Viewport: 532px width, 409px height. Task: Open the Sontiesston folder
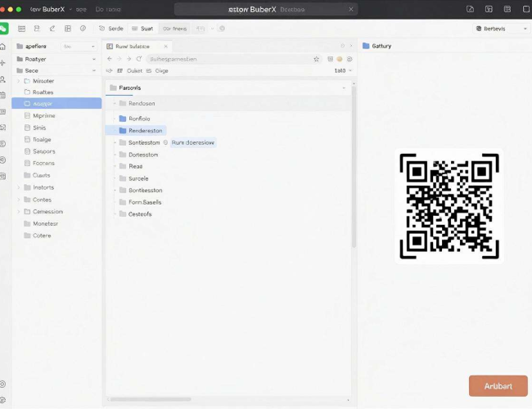(x=144, y=143)
